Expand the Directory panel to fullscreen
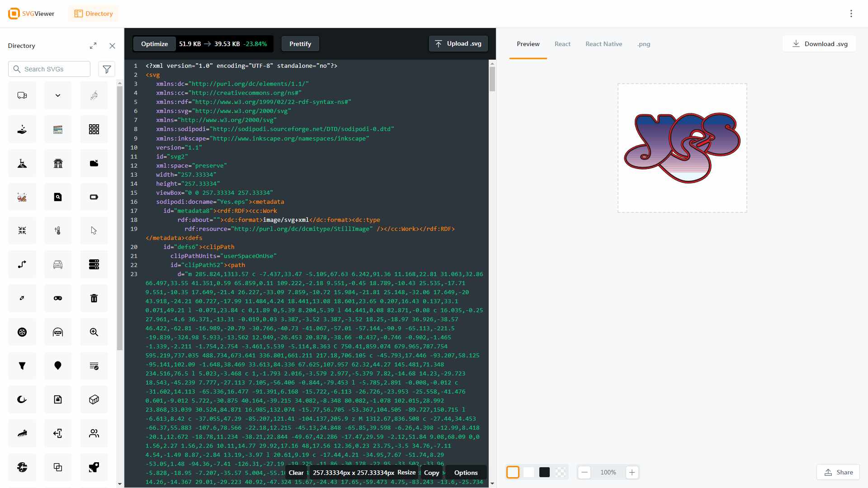This screenshot has height=488, width=868. [93, 46]
